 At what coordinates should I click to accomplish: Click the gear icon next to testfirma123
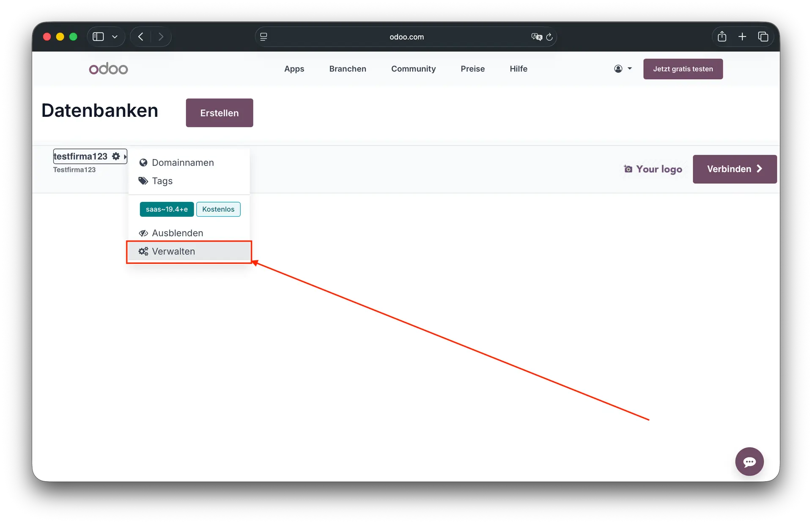pos(116,156)
